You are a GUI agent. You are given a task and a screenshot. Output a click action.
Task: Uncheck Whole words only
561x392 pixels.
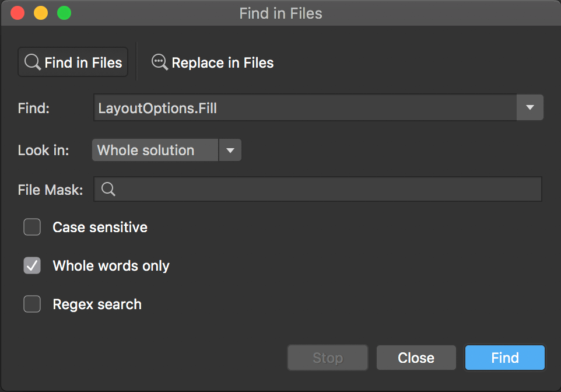tap(32, 265)
